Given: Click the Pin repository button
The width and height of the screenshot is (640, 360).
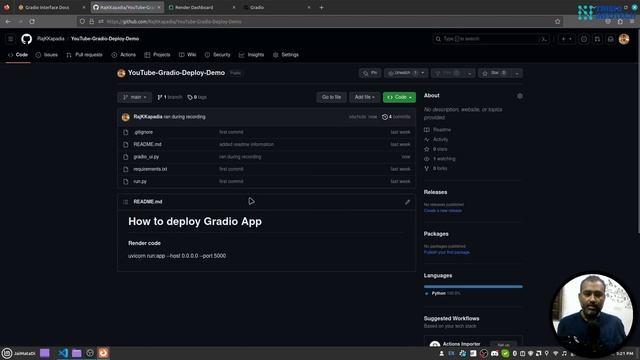Looking at the screenshot, I should [370, 73].
